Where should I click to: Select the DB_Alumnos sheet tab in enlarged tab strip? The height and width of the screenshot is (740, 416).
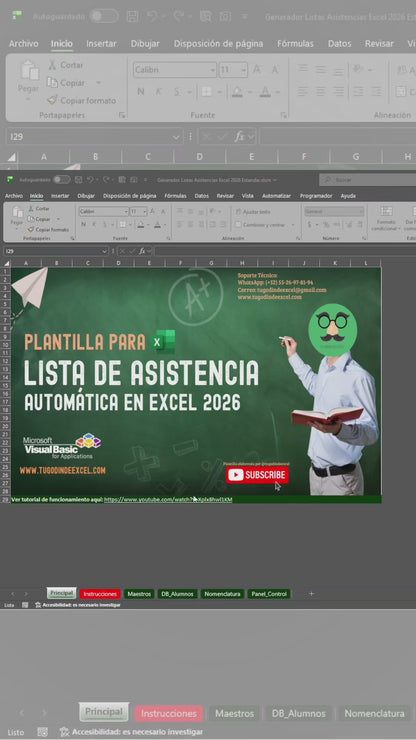click(x=298, y=713)
